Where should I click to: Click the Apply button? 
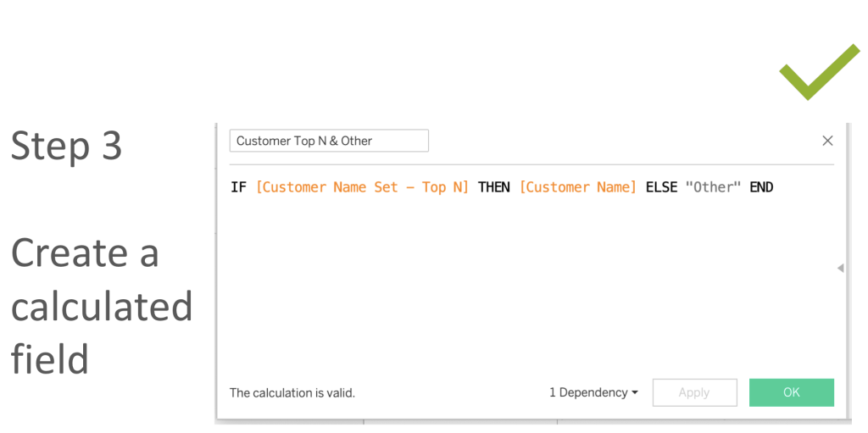[x=694, y=392]
